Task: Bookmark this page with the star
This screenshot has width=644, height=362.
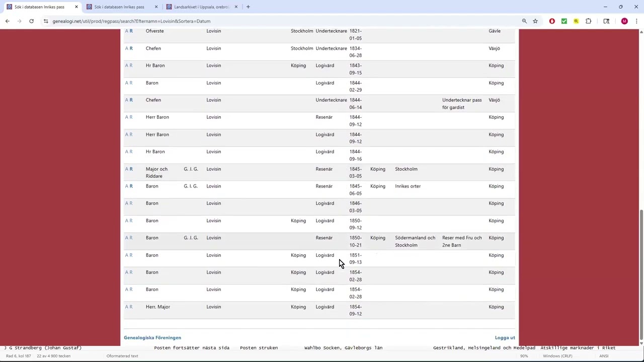Action: pos(535,21)
